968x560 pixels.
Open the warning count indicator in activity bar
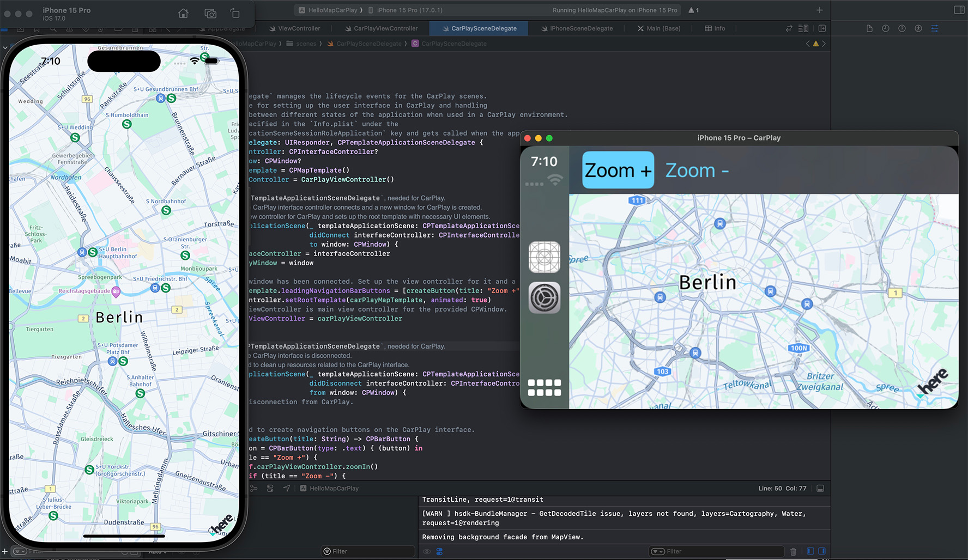click(x=694, y=10)
